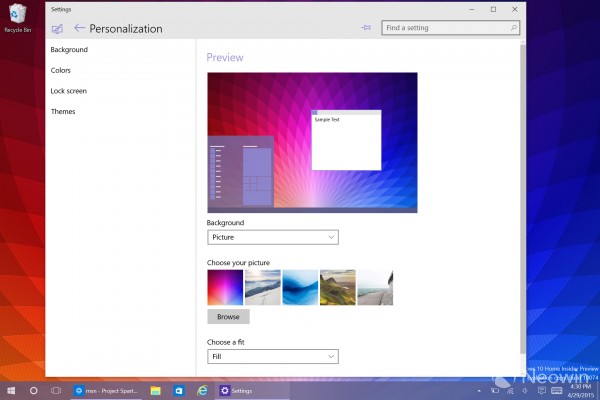Click the Personalization icon in header
The image size is (600, 400).
pyautogui.click(x=57, y=29)
